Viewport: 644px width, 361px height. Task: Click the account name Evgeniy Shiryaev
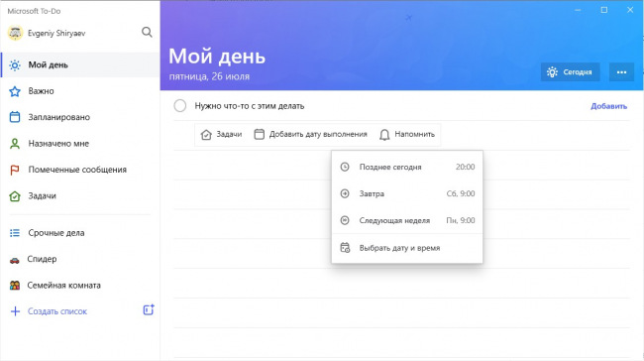[56, 34]
